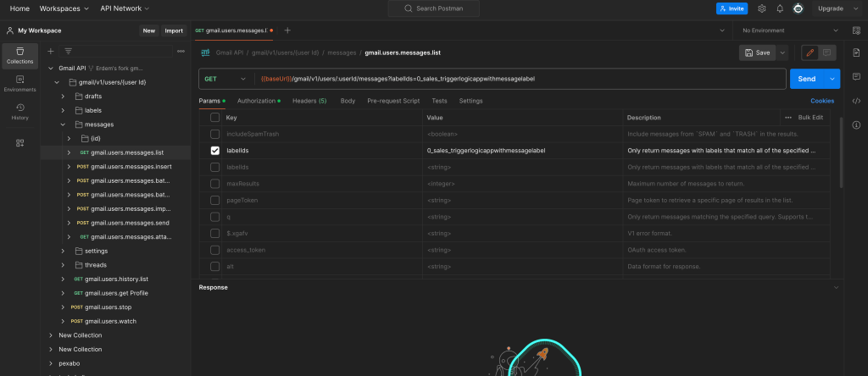Uncheck the checked labelIds parameter
The width and height of the screenshot is (868, 376).
(214, 151)
